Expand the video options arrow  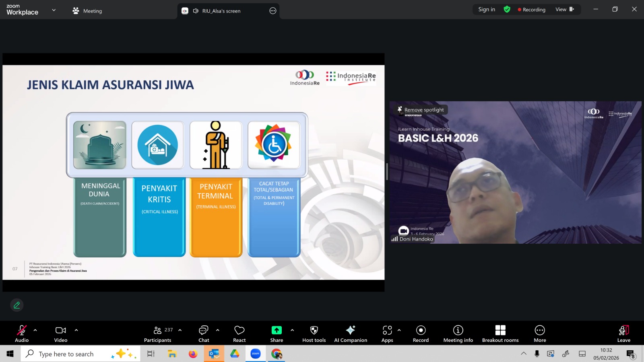point(76,330)
